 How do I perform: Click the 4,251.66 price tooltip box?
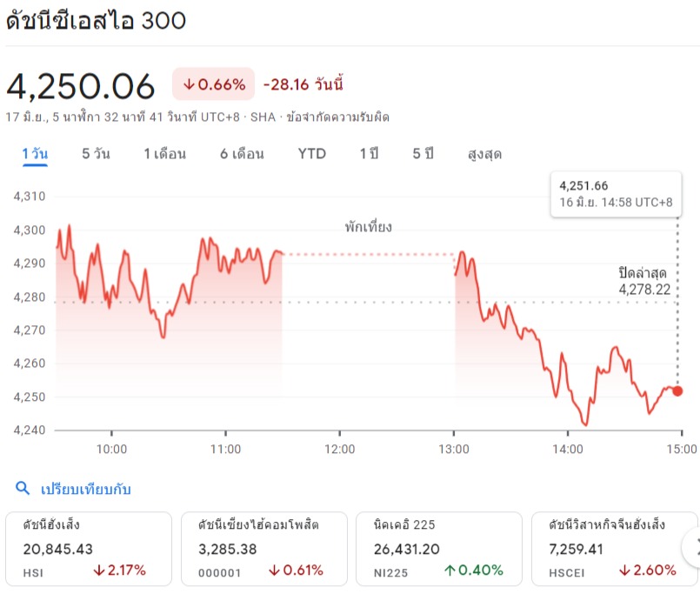point(616,194)
